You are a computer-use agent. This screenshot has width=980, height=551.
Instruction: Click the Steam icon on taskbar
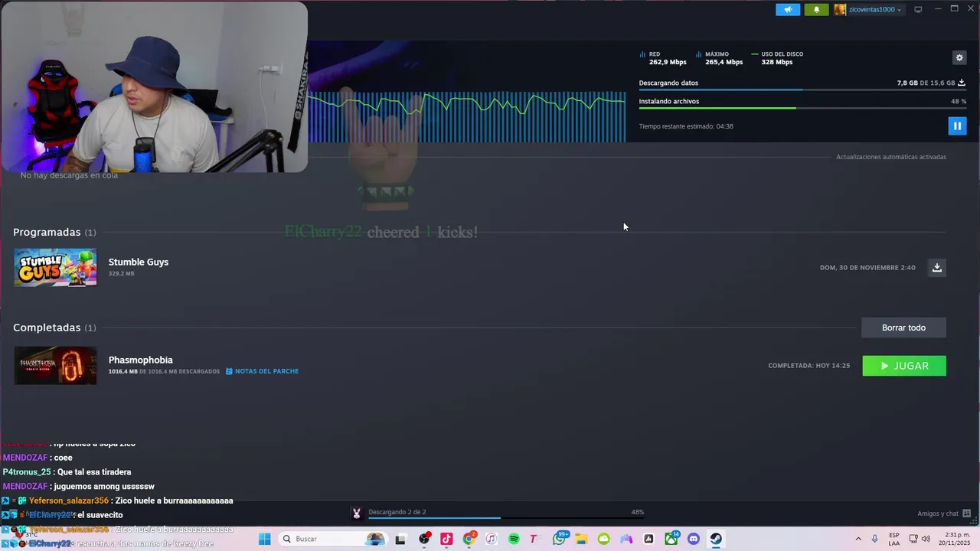point(716,539)
